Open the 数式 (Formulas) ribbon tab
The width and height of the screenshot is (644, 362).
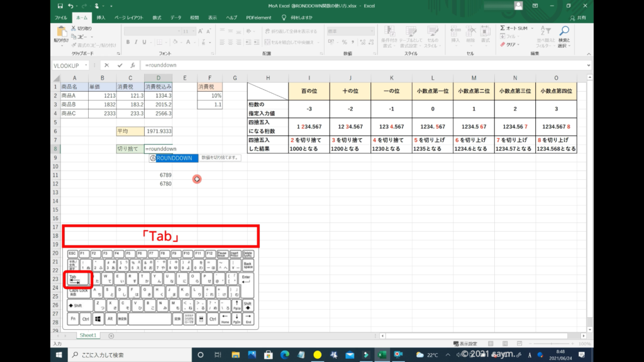tap(157, 17)
